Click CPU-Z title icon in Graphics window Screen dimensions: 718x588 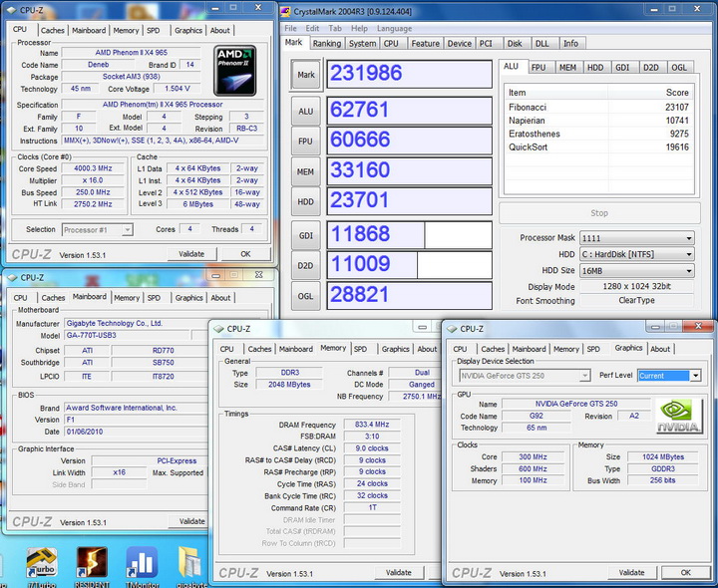(x=452, y=329)
